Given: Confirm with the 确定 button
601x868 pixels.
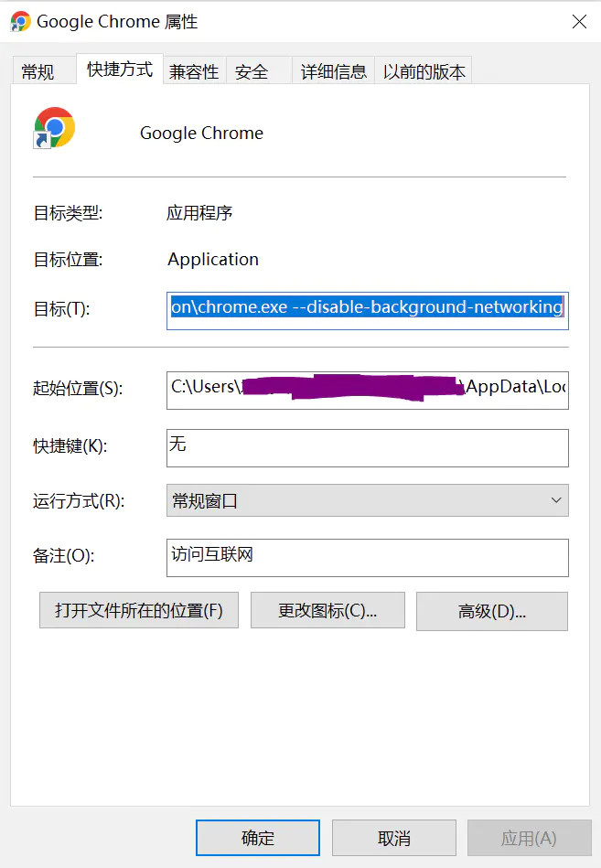Looking at the screenshot, I should pyautogui.click(x=258, y=838).
